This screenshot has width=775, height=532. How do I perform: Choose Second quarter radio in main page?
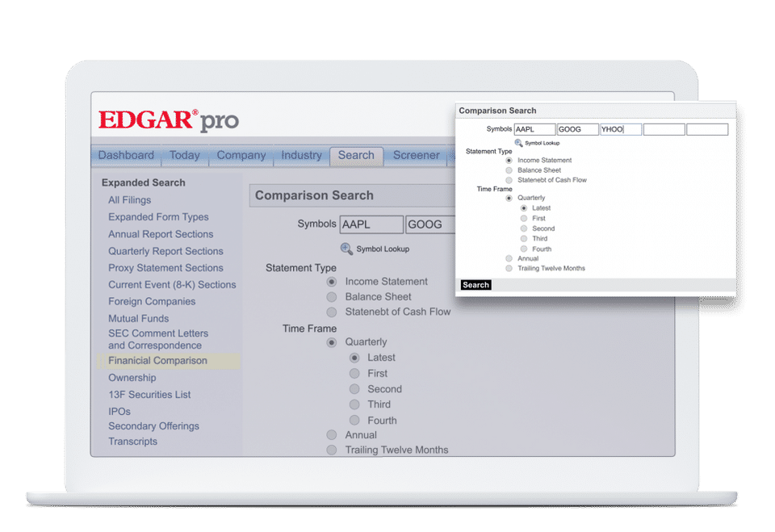[x=354, y=389]
